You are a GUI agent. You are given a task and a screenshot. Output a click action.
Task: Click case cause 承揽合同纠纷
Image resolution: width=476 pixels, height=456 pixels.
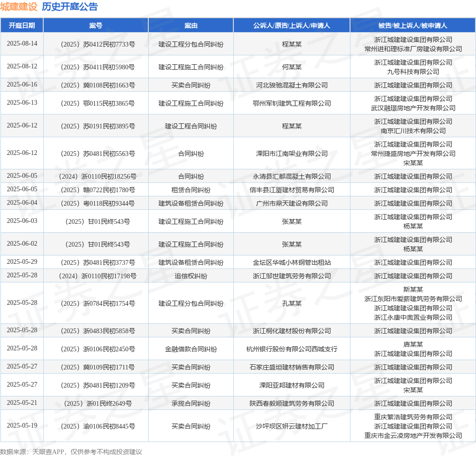point(191,404)
